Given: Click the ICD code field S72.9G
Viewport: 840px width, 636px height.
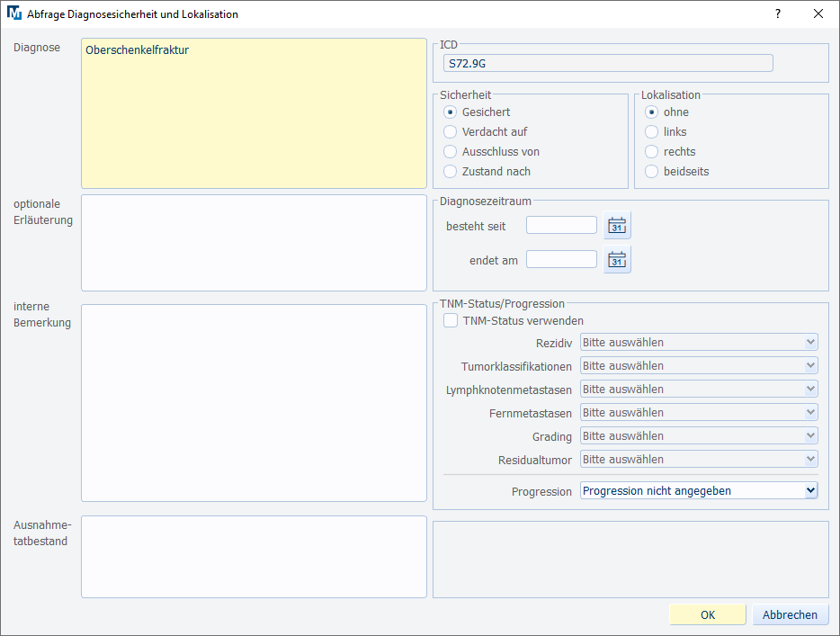Looking at the screenshot, I should (608, 63).
